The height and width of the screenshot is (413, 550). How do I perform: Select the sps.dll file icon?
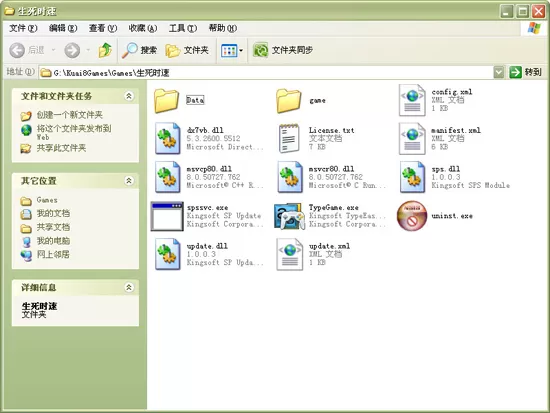(412, 177)
